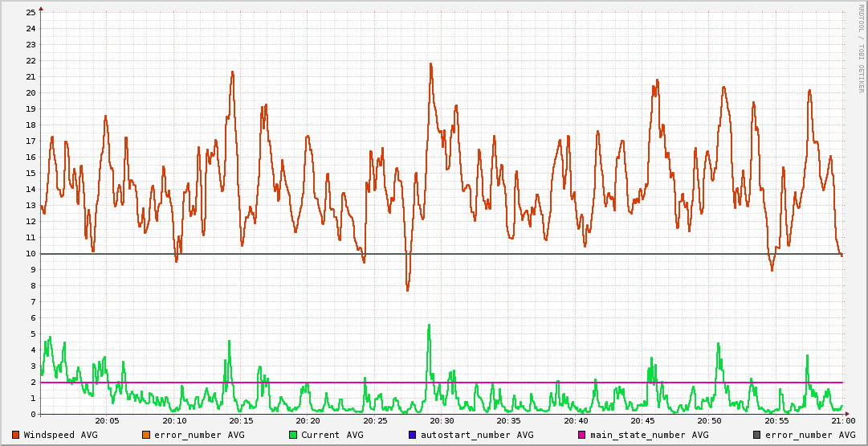Click the orange error_number legend swatch
The height and width of the screenshot is (446, 868).
click(145, 435)
